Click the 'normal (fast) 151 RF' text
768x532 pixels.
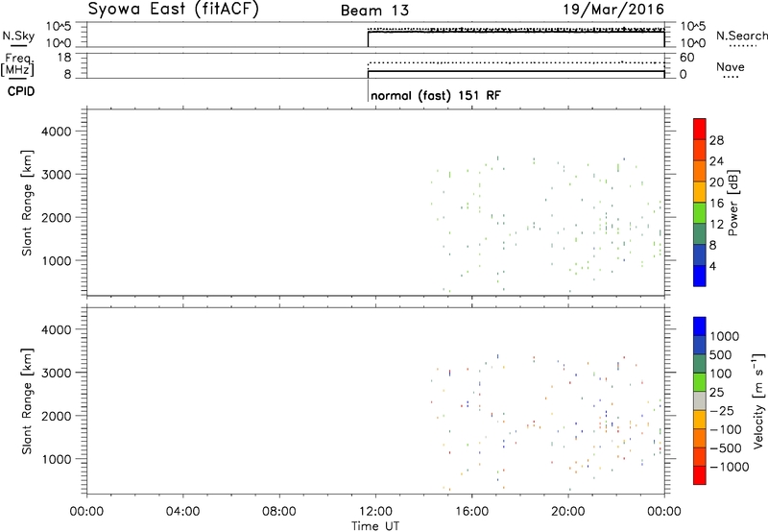[x=436, y=95]
